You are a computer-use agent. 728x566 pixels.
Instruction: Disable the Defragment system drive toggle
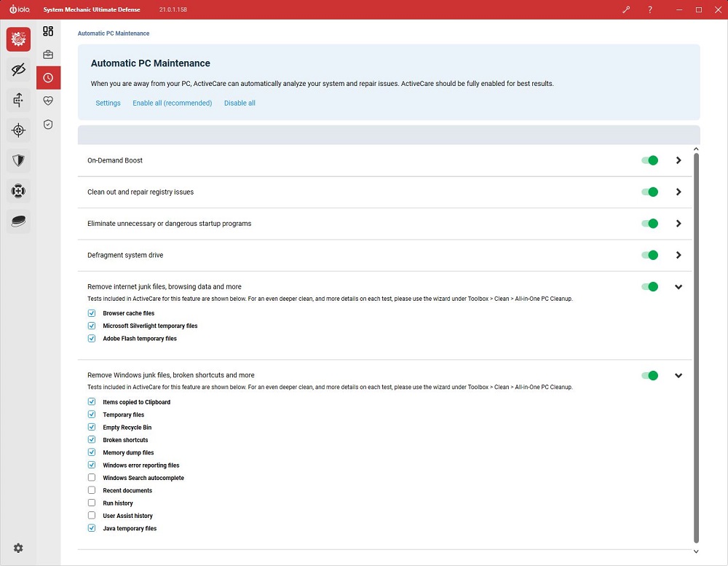649,255
